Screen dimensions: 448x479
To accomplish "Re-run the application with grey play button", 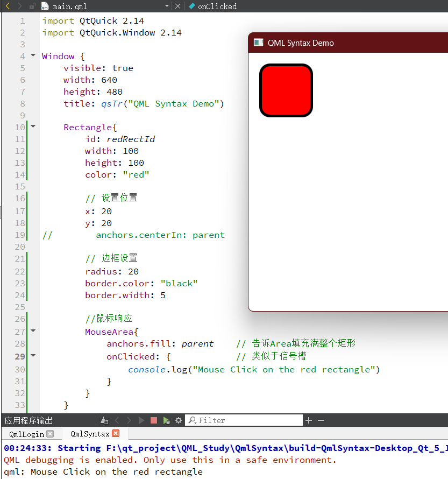I will [141, 420].
